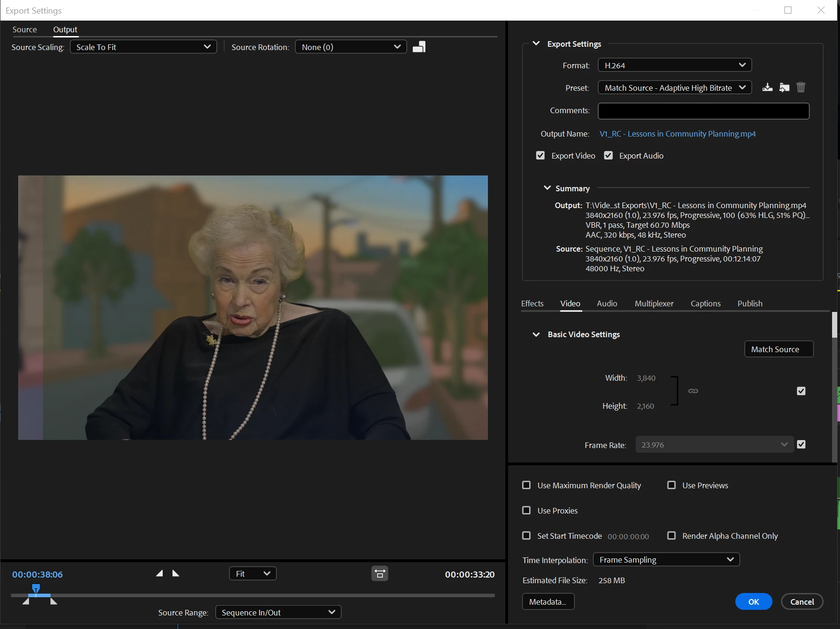Uncheck Export Video

point(540,155)
